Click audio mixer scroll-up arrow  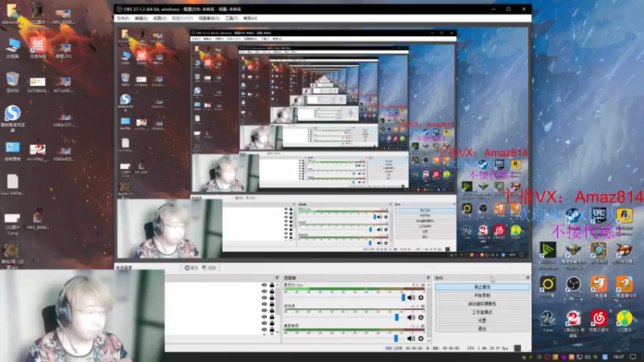point(429,285)
